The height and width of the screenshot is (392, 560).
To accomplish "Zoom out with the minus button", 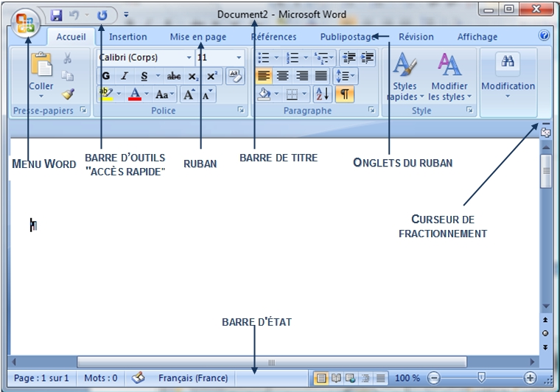I will pyautogui.click(x=433, y=378).
